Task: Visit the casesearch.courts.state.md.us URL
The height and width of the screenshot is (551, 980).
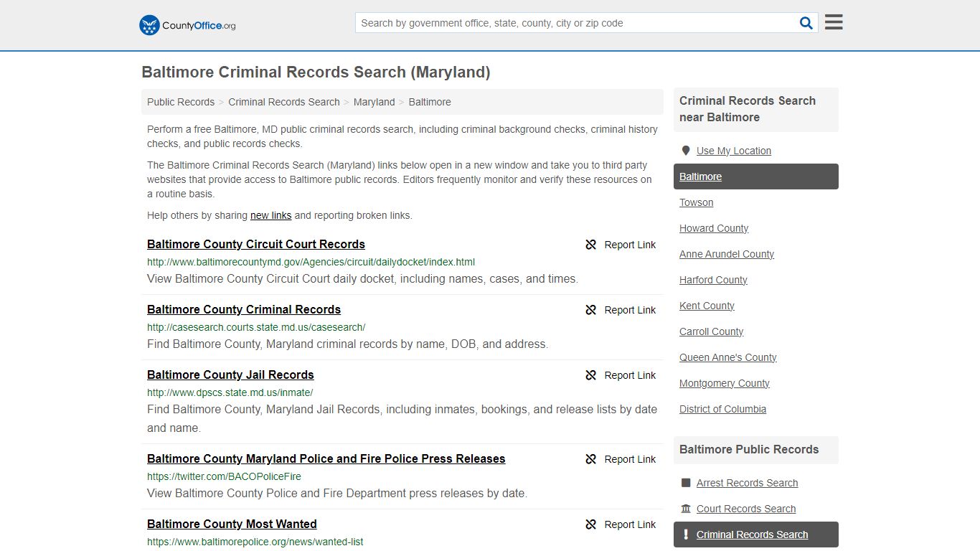Action: coord(256,327)
